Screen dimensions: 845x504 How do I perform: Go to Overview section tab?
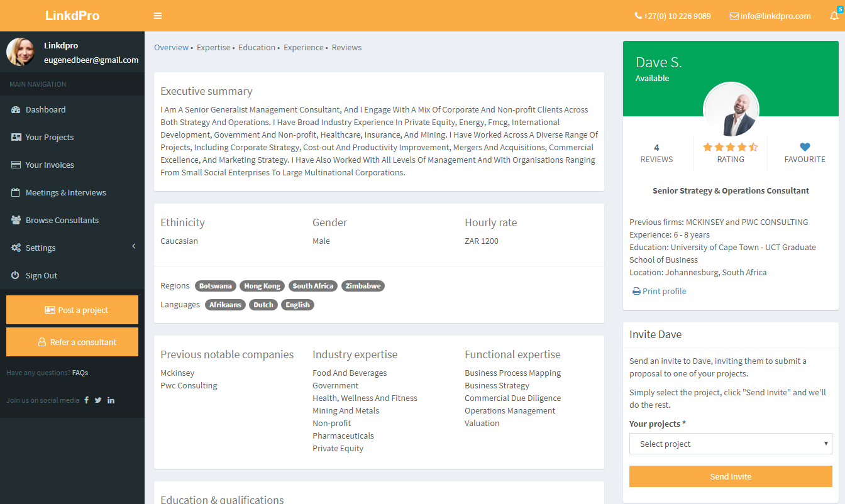171,47
